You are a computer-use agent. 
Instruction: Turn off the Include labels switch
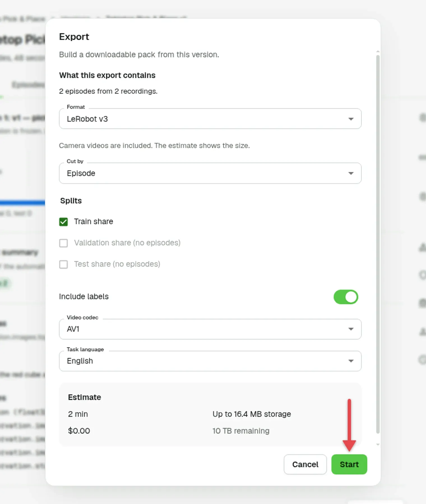coord(346,297)
